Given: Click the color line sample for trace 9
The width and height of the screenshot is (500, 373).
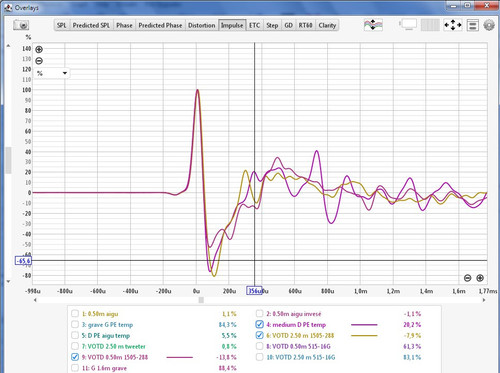Looking at the screenshot, I should [180, 357].
